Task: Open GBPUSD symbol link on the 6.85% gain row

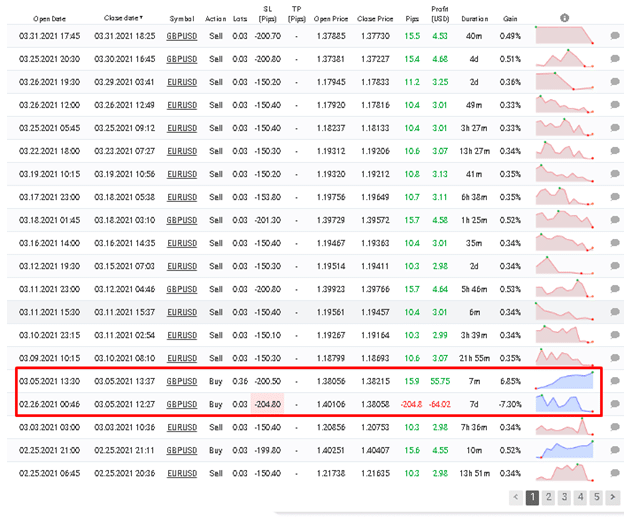Action: (181, 381)
